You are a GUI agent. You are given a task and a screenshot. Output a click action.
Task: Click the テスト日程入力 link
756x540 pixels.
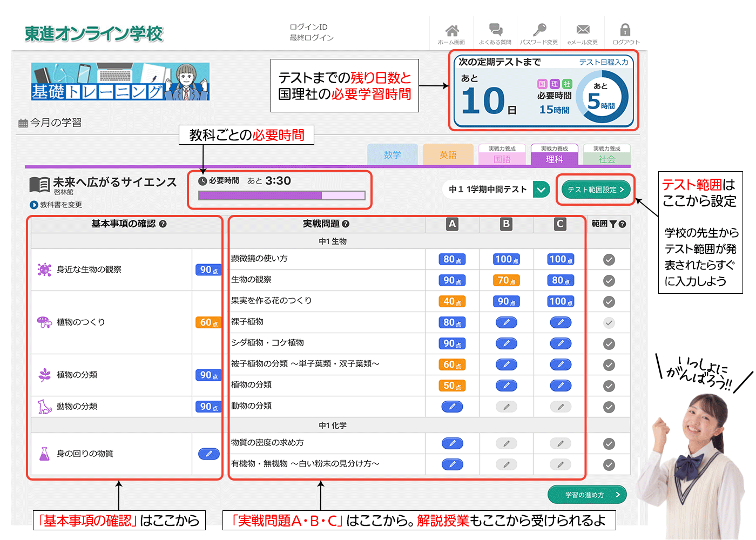tap(603, 62)
